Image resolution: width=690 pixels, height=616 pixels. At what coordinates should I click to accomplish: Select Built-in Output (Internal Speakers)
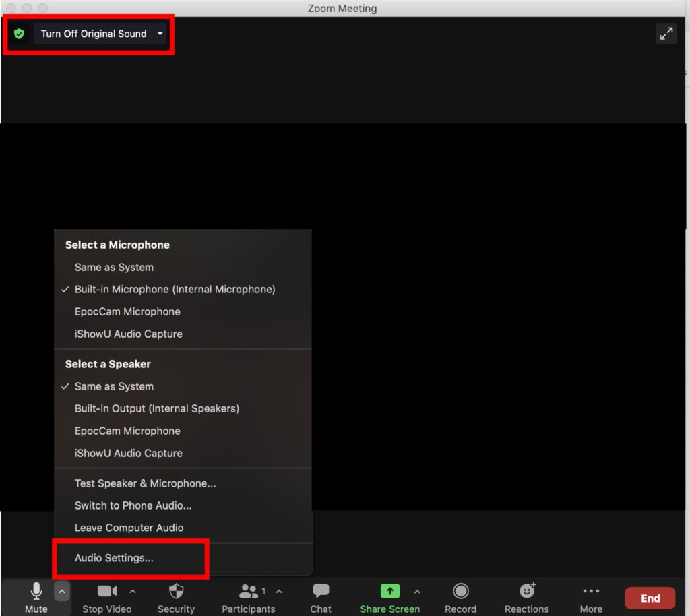[x=183, y=409]
